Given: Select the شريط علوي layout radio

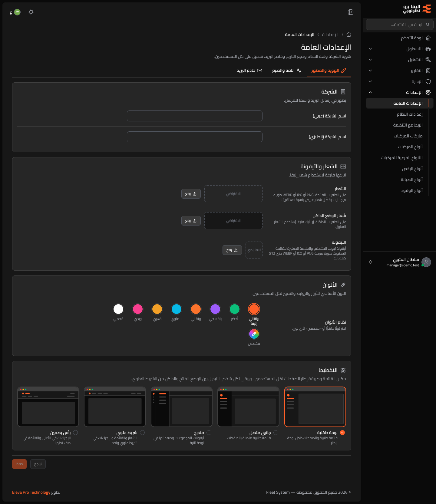Looking at the screenshot, I should pos(142,433).
